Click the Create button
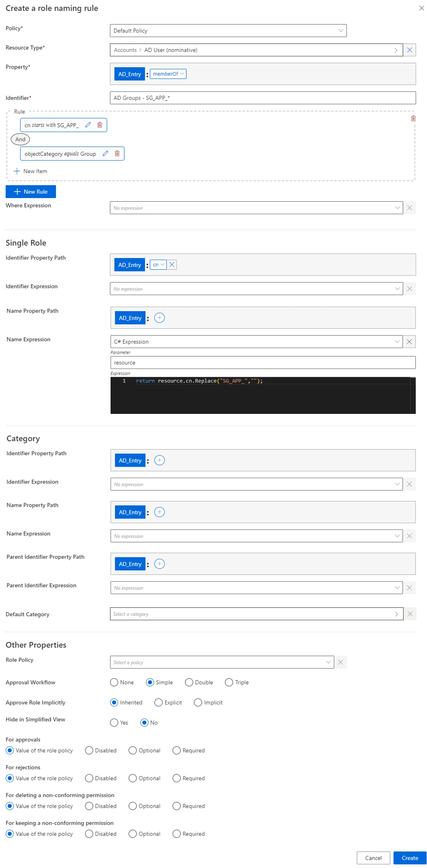 pyautogui.click(x=409, y=858)
